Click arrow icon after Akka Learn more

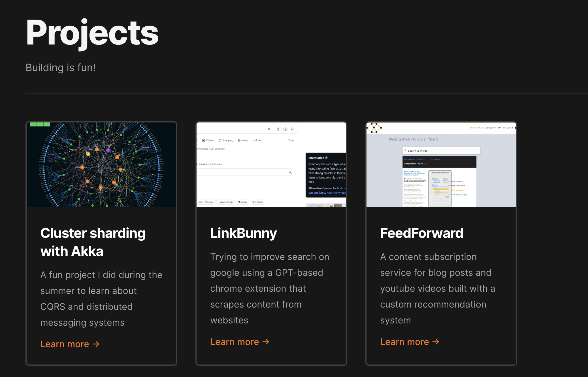pos(96,344)
